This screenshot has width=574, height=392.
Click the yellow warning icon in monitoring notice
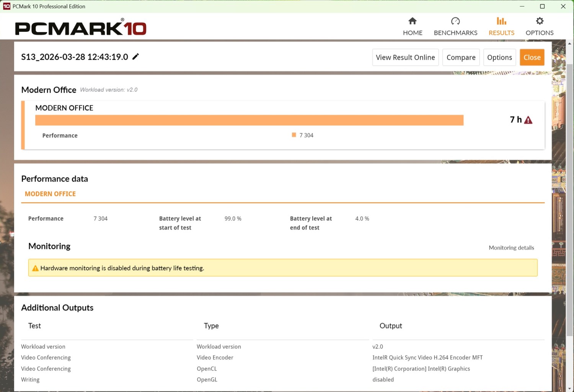pyautogui.click(x=35, y=268)
